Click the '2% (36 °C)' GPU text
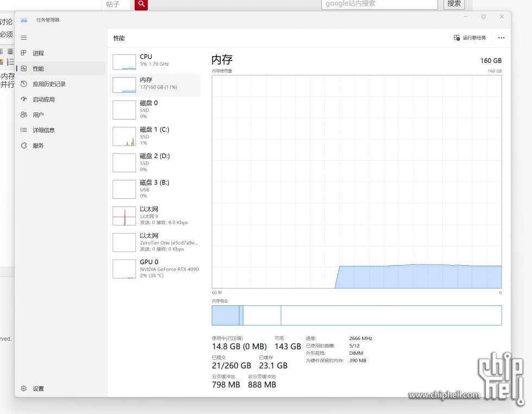The image size is (532, 414). tap(151, 275)
